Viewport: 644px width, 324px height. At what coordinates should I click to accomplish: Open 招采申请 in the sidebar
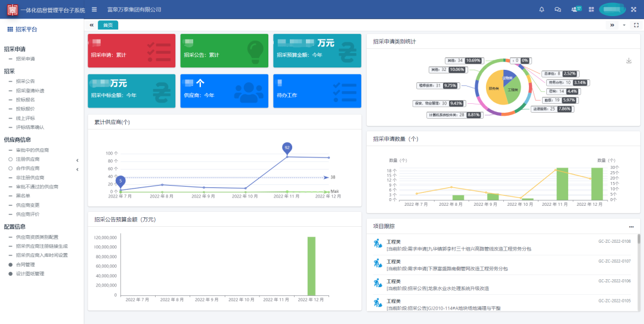click(26, 59)
